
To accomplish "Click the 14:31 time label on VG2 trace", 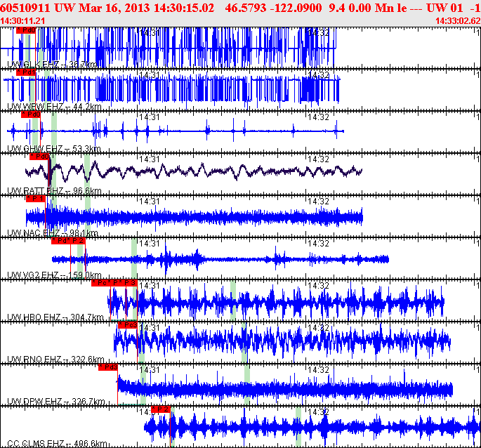I will point(150,243).
